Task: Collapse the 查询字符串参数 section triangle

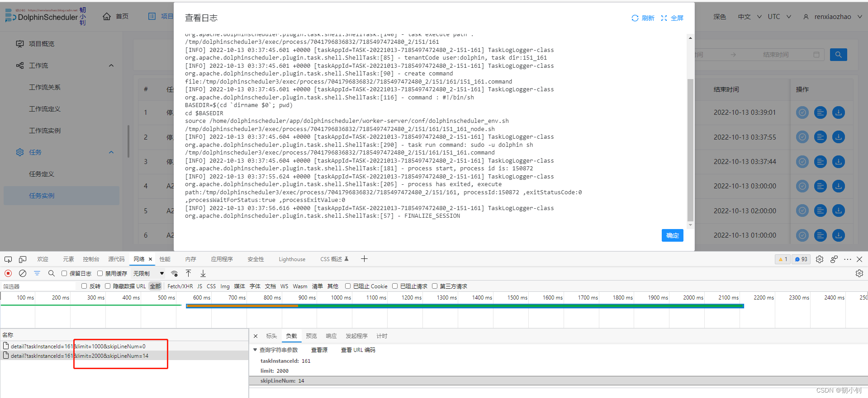Action: [x=255, y=350]
